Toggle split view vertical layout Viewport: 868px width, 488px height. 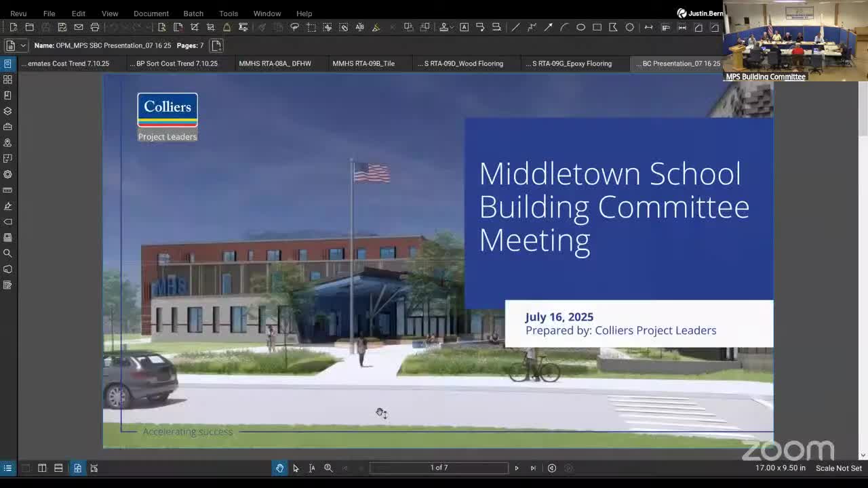42,468
